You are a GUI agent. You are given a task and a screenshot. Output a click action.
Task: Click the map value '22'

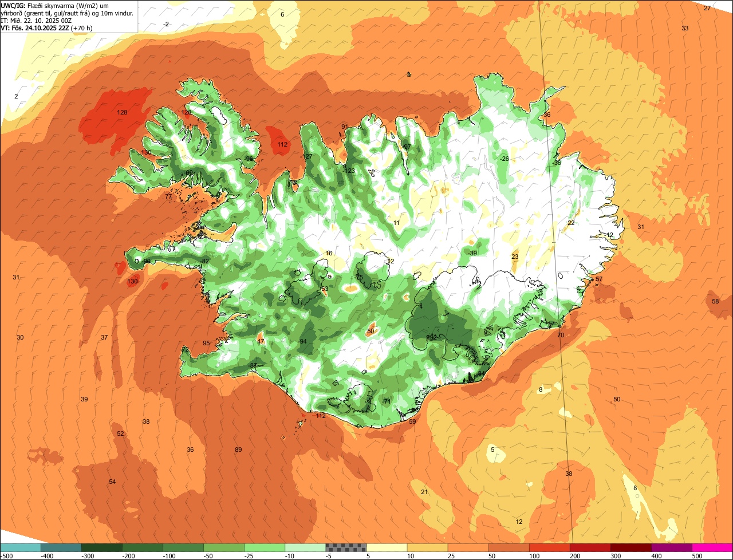point(571,223)
